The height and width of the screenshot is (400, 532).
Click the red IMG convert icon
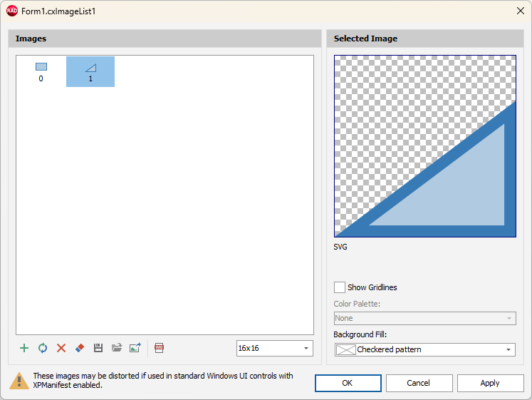(x=159, y=348)
